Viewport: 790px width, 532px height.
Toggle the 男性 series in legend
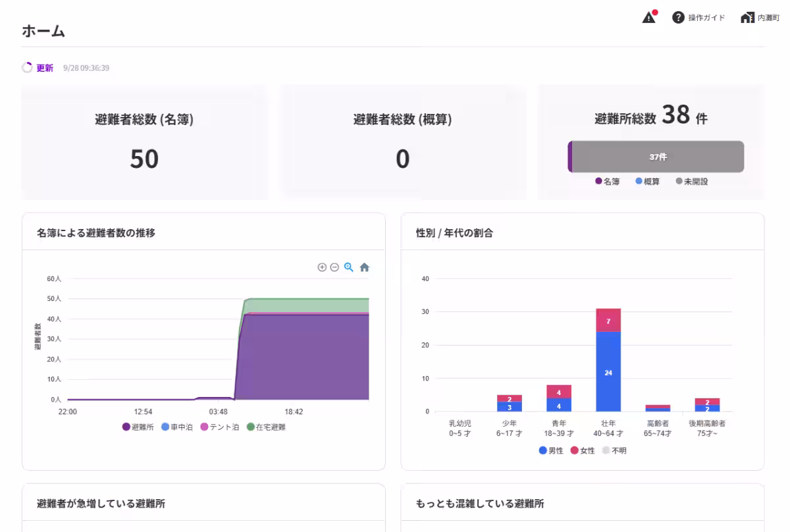pos(551,450)
